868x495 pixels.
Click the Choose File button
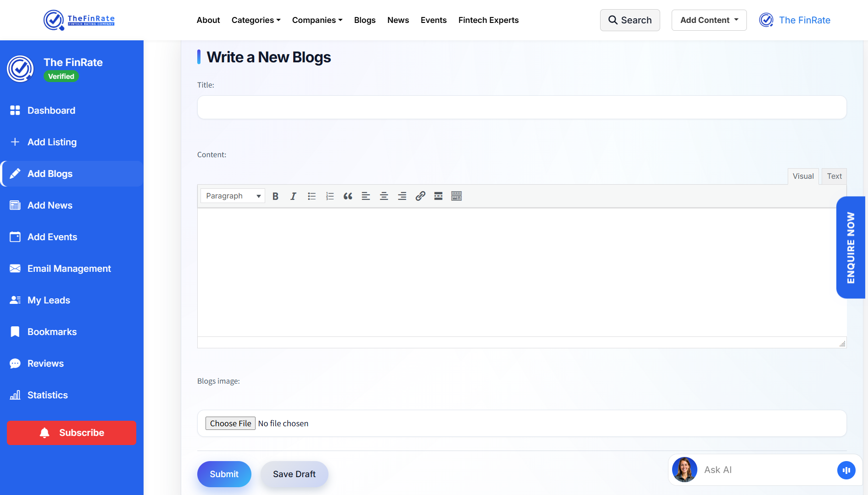(230, 423)
